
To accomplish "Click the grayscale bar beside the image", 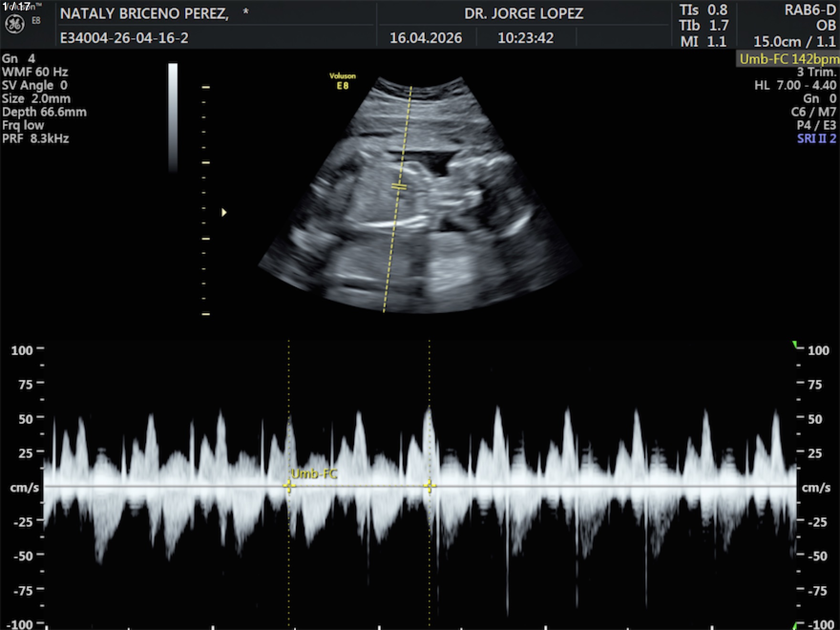I will click(x=173, y=117).
